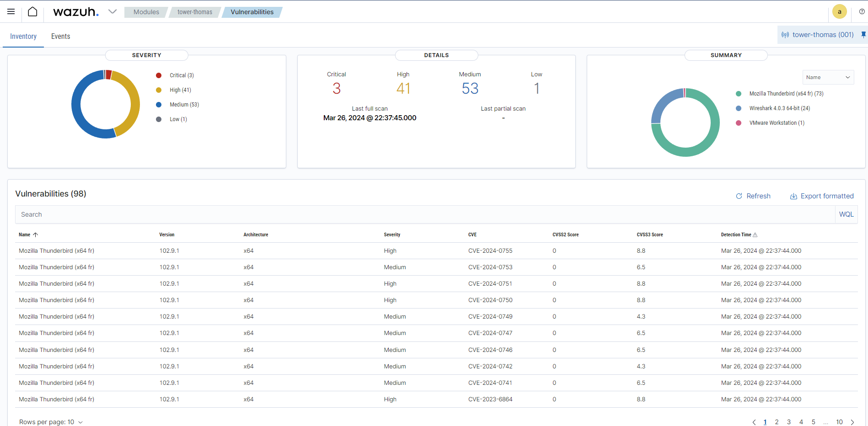Screen dimensions: 868x426
Task: Toggle Critical (3) legend entry
Action: (175, 75)
